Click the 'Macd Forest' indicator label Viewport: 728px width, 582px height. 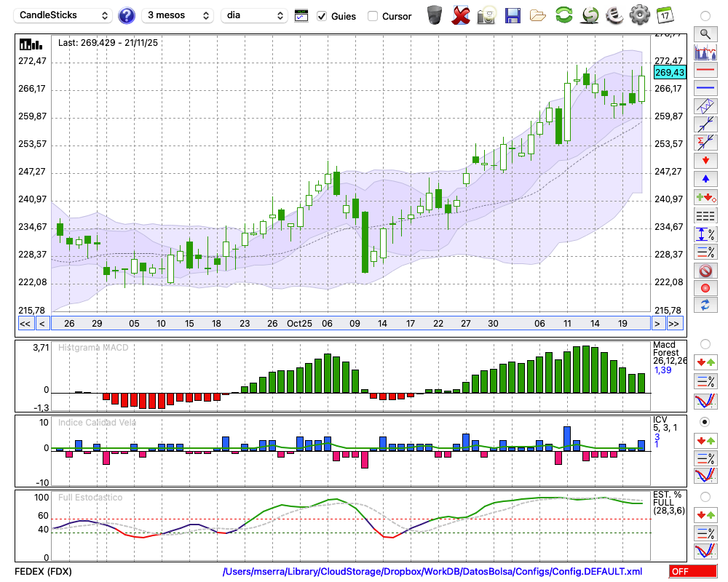[666, 348]
